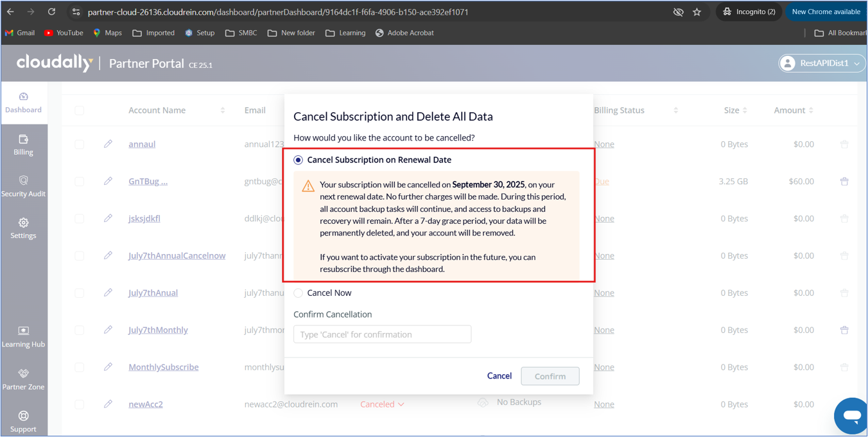Tick the jsksjdkfl row checkbox

click(x=80, y=219)
